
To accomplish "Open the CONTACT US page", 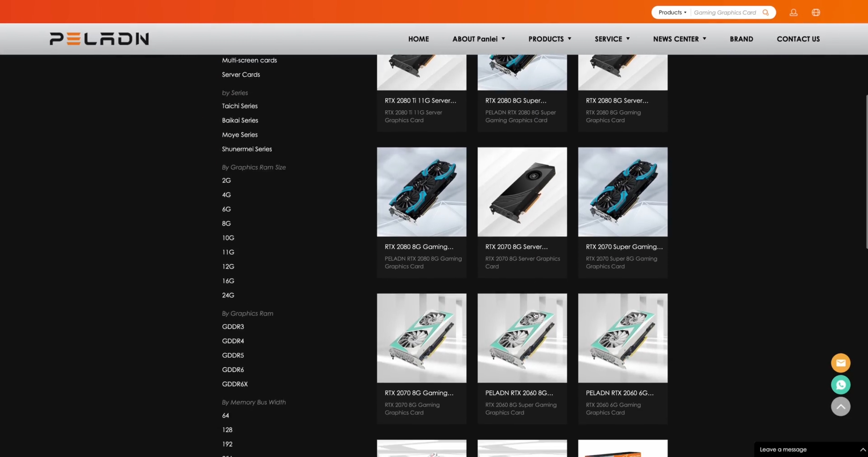I will point(798,39).
